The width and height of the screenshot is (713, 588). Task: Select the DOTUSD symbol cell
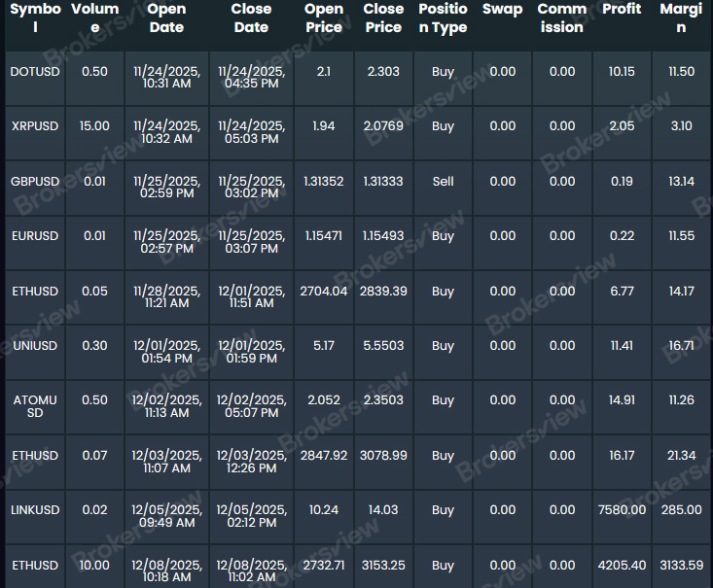[x=35, y=72]
